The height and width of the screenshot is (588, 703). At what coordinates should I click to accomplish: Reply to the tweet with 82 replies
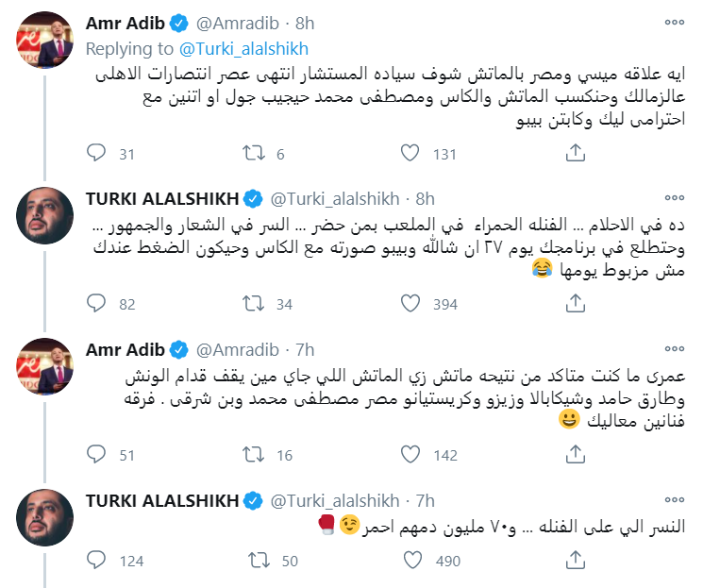pos(96,303)
